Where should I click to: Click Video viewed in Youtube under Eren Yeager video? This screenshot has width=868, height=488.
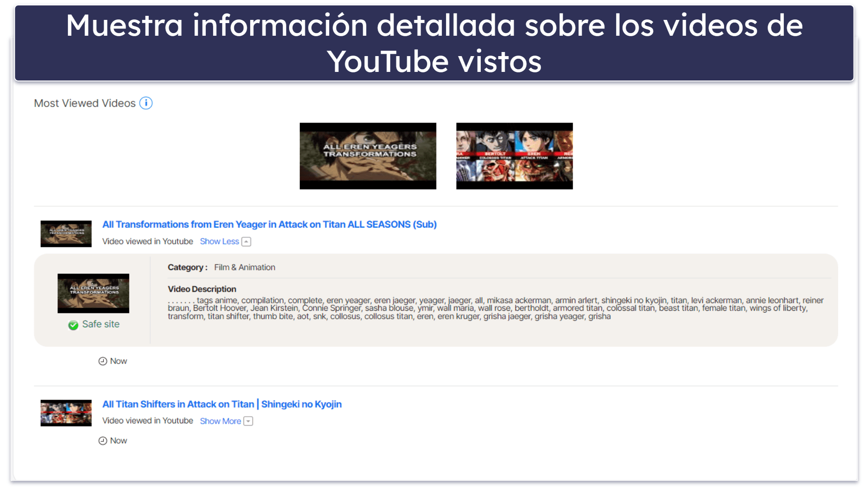coord(147,242)
